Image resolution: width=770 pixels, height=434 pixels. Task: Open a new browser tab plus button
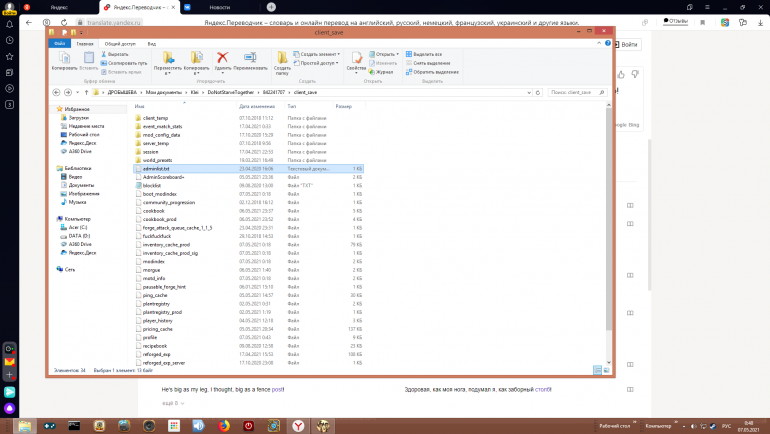point(271,7)
